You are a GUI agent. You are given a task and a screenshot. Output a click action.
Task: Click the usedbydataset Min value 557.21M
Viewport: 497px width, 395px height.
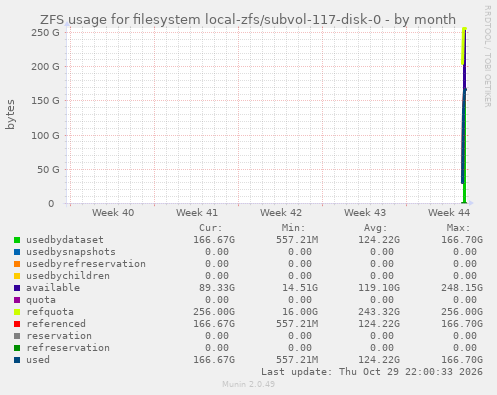tap(297, 240)
